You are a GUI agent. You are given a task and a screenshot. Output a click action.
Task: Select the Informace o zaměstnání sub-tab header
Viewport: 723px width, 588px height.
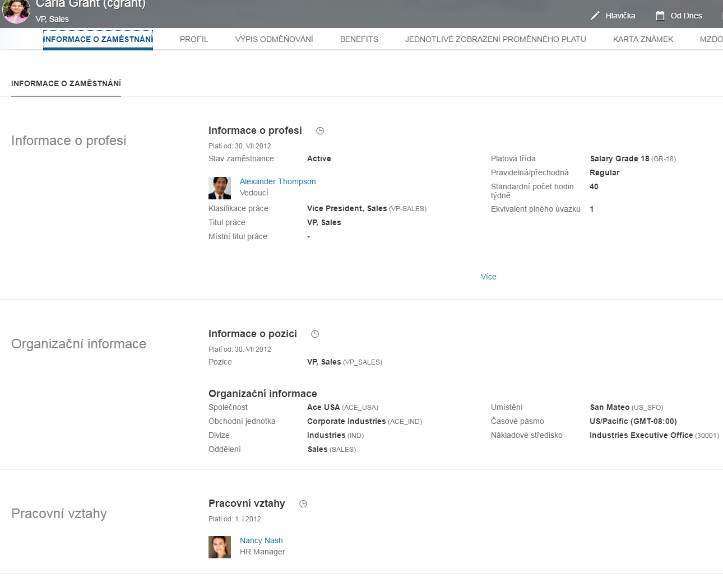66,83
